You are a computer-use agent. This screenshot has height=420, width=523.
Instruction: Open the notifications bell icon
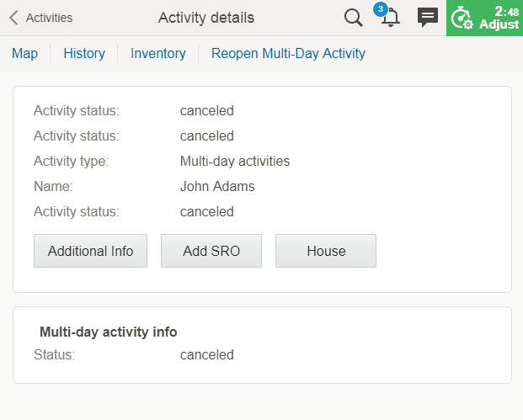[x=390, y=19]
